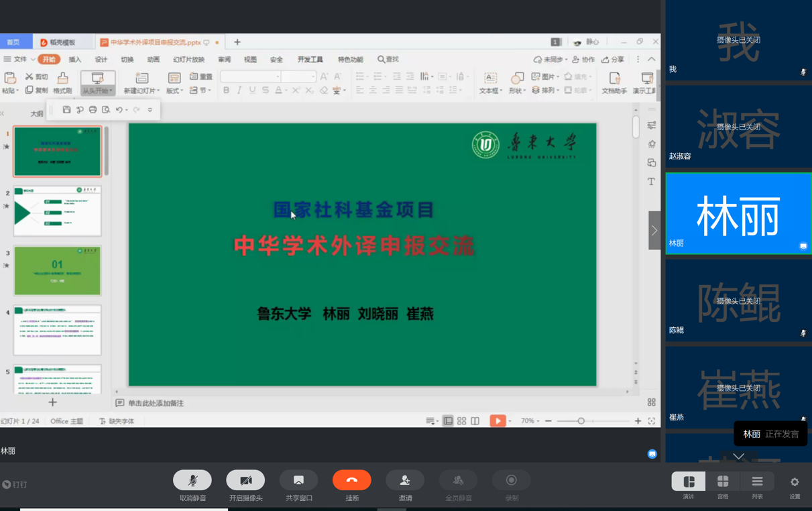Click the orange slideshow play icon
Viewport: 812px width, 511px height.
(x=497, y=421)
